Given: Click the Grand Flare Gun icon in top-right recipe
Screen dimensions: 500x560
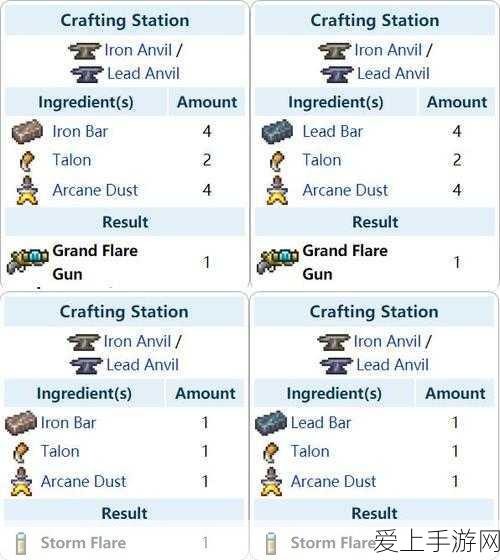Looking at the screenshot, I should (278, 261).
